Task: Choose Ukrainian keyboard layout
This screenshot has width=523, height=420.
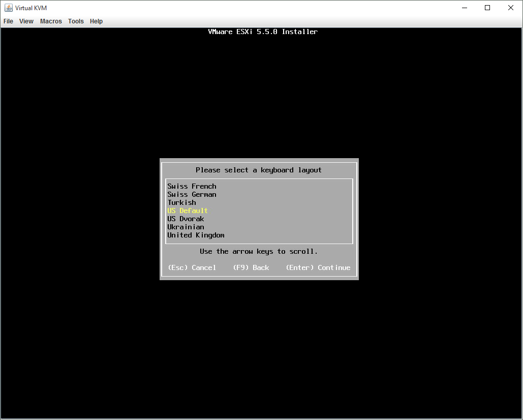Action: 186,227
